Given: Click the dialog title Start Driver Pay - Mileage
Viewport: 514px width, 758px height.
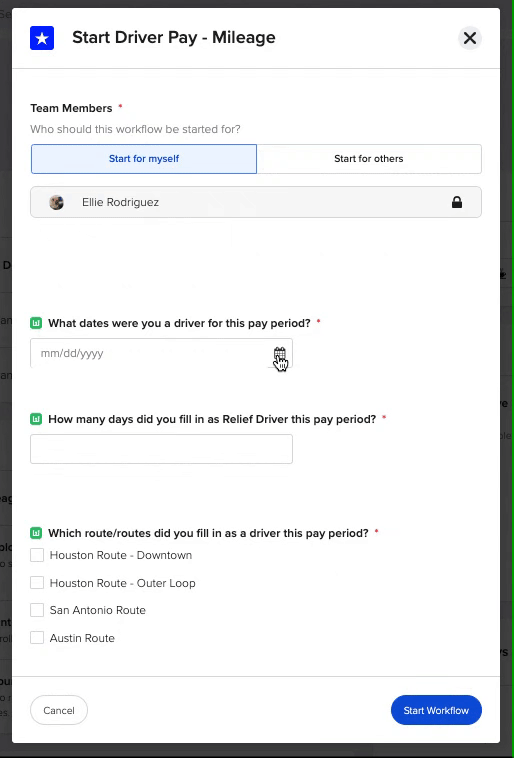Looking at the screenshot, I should [174, 38].
